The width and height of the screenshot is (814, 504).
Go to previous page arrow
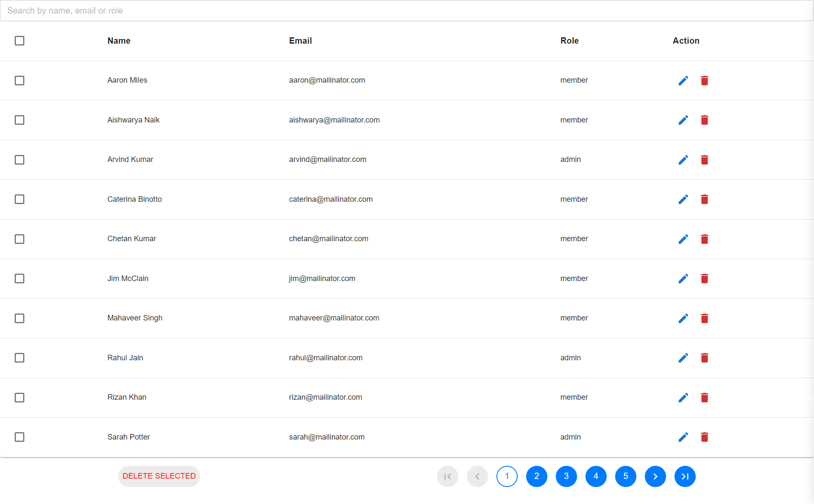(477, 476)
